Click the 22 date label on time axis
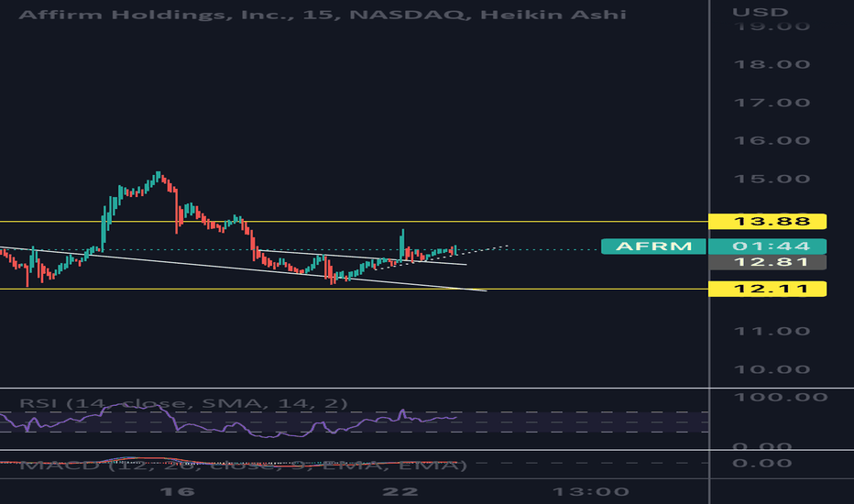Image resolution: width=854 pixels, height=504 pixels. [x=400, y=492]
